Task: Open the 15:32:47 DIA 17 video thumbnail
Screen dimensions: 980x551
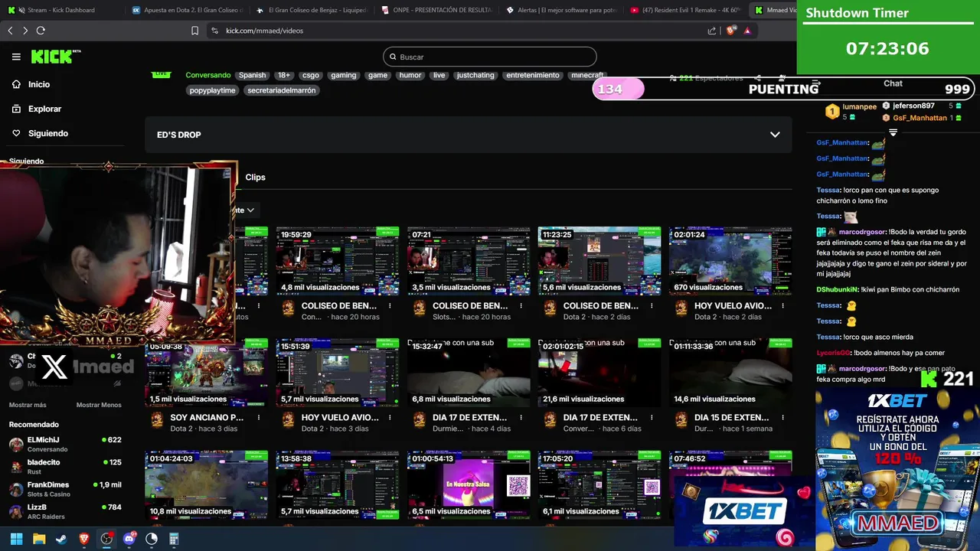Action: [x=469, y=373]
